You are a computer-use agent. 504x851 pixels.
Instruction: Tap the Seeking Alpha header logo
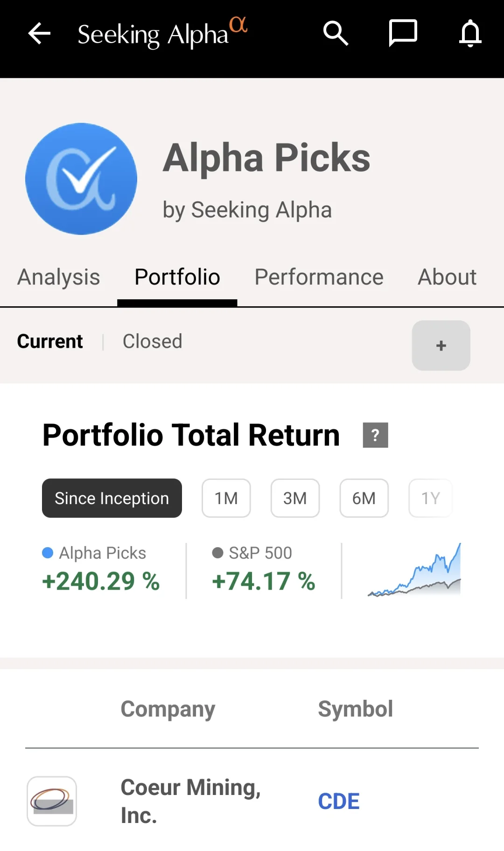(162, 33)
